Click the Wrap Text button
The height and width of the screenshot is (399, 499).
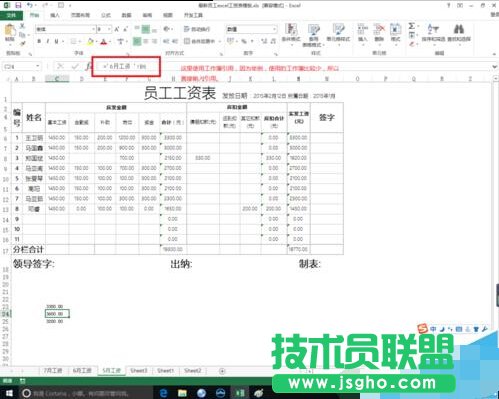pos(197,29)
